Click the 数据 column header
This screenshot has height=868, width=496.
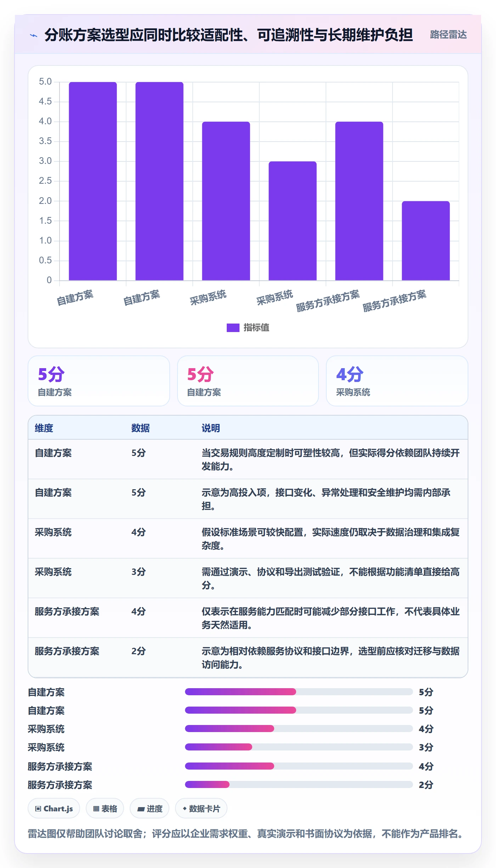141,428
